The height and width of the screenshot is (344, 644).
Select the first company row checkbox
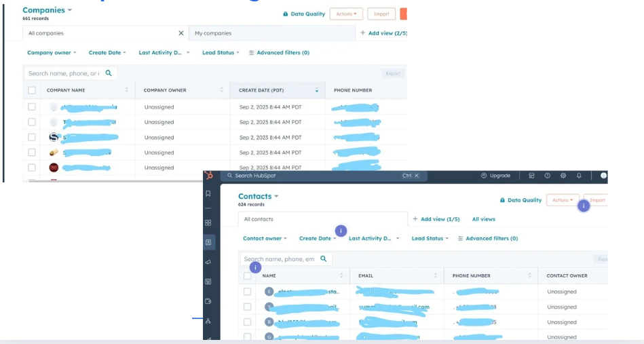coord(32,107)
